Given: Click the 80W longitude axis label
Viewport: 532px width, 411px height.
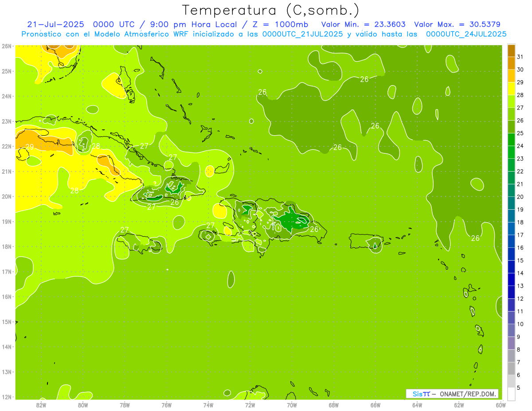Looking at the screenshot, I should [x=83, y=405].
